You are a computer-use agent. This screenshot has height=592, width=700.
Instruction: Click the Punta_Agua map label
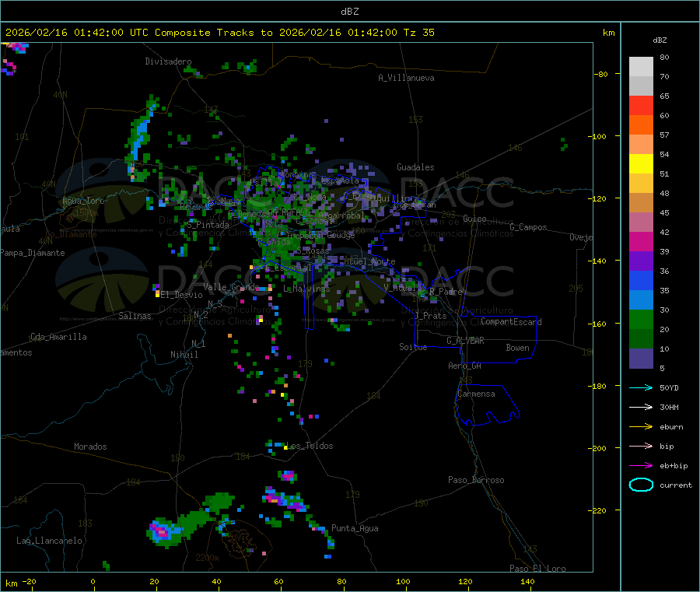tap(355, 528)
